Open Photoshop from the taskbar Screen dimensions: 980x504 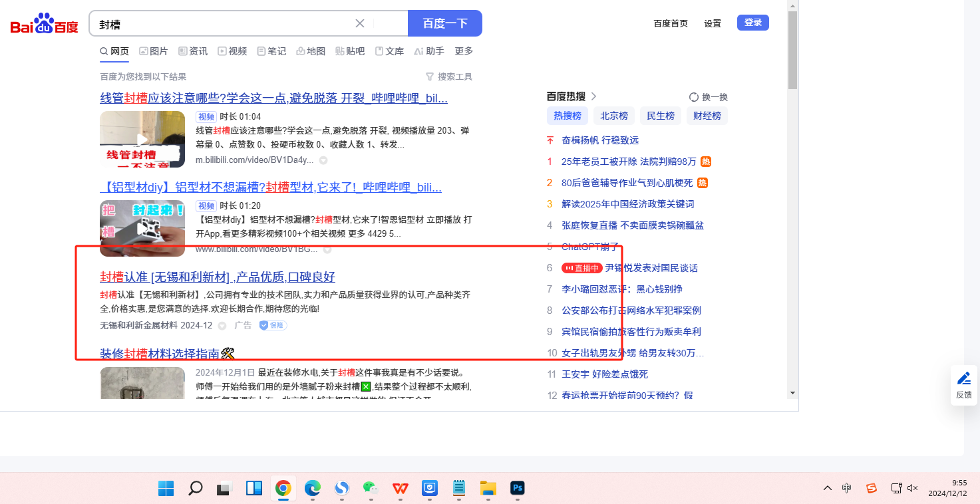[x=518, y=488]
